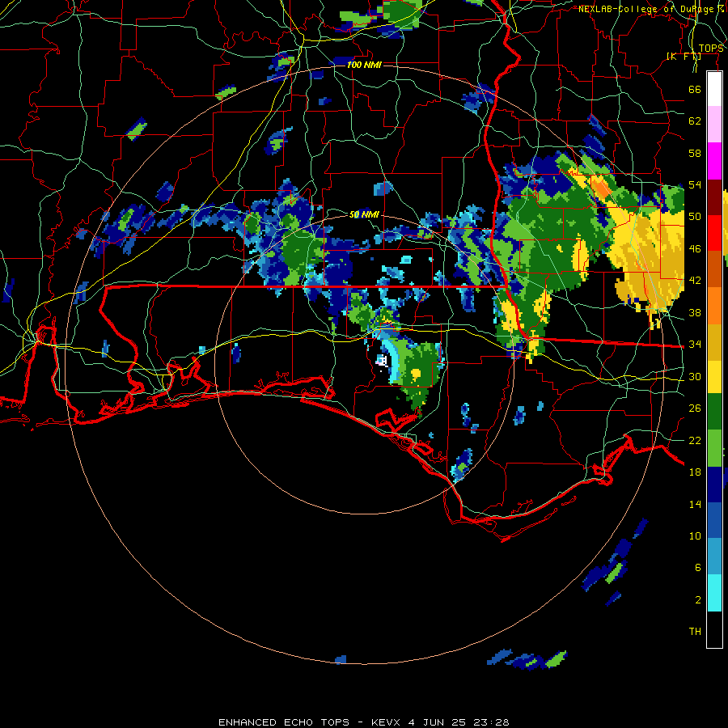The image size is (728, 728).
Task: Click the navy blue legend swatch
Action: [x=714, y=485]
